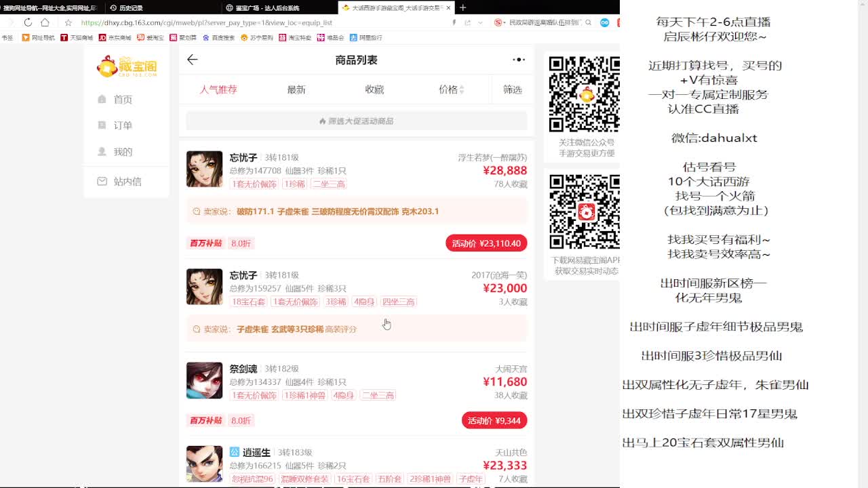Open the 天猫商城 bookmark

77,38
